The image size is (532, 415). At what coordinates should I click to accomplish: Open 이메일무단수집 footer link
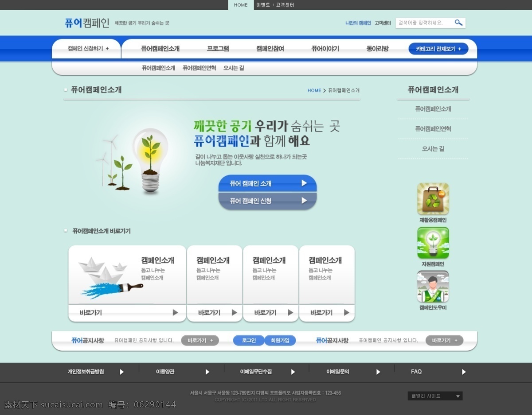[x=256, y=372]
